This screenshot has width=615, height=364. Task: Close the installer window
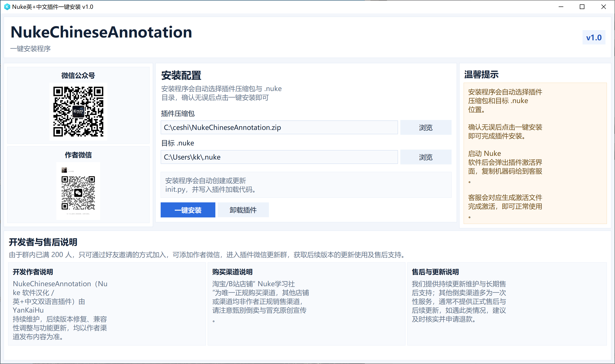[x=603, y=7]
